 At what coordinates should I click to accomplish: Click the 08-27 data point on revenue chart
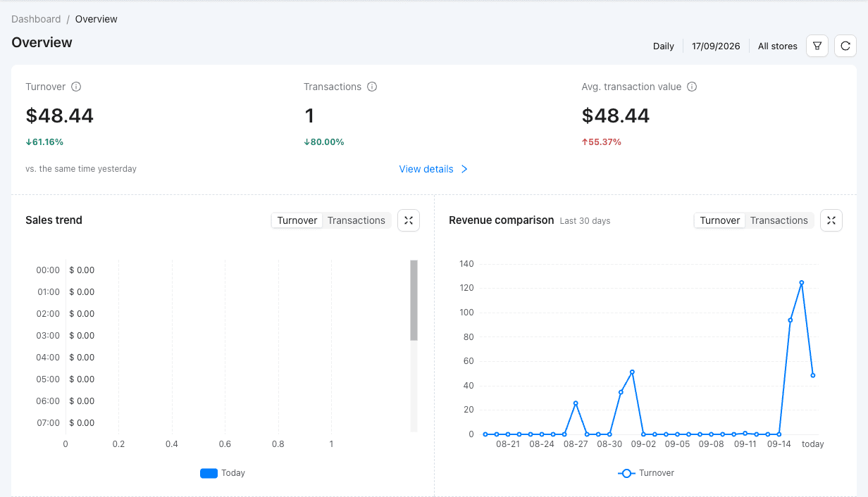click(576, 403)
